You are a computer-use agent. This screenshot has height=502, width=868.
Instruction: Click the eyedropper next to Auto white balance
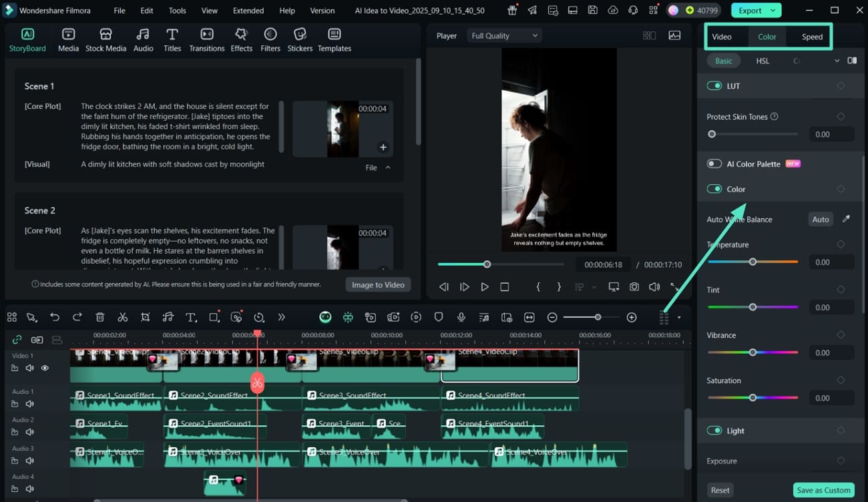click(846, 219)
